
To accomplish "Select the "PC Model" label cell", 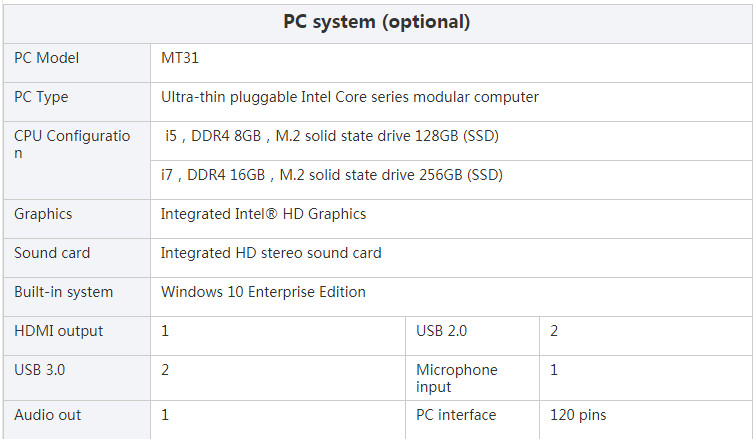I will (x=46, y=58).
